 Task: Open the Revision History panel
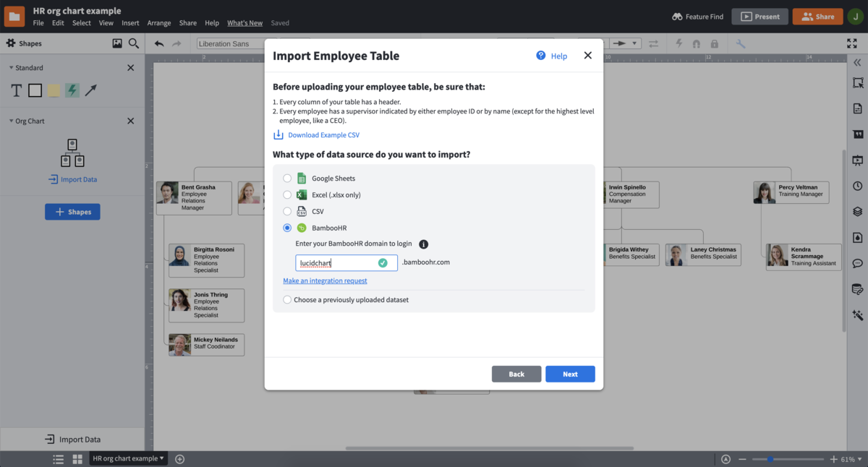point(857,184)
